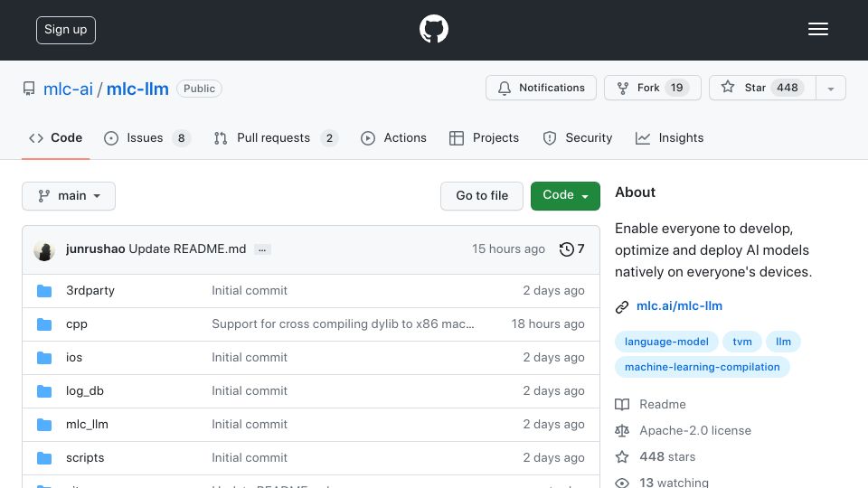Switch to the Issues tab
The width and height of the screenshot is (868, 488).
(x=146, y=137)
